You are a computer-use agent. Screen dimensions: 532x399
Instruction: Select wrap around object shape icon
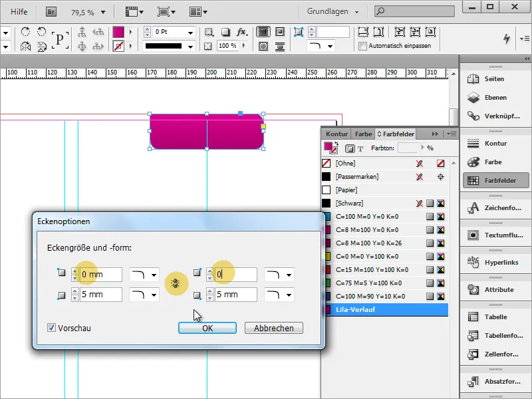[263, 46]
